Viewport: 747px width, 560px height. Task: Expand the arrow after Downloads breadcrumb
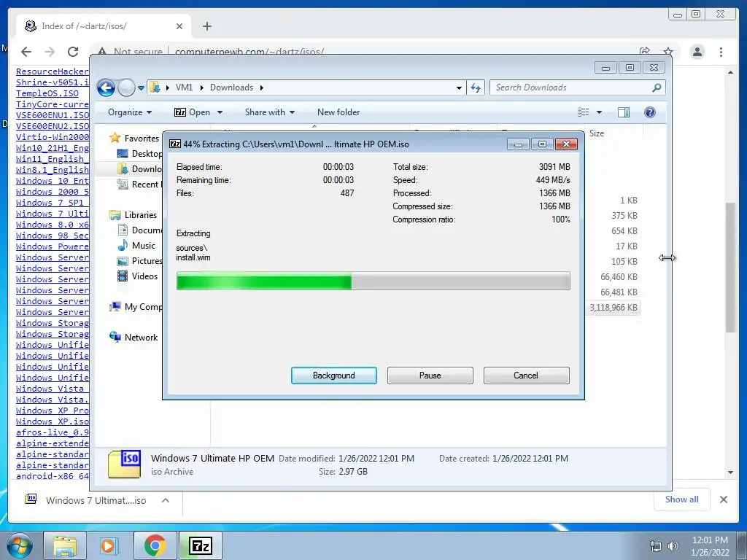coord(262,87)
